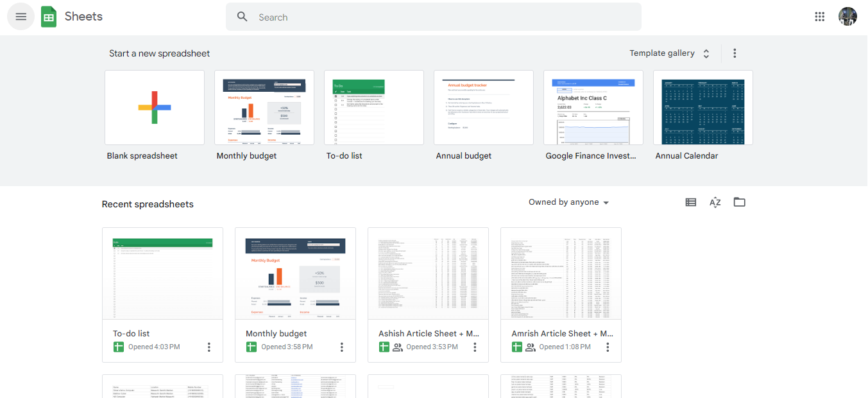Click the 'Google Finance Invest...' label
The image size is (868, 398).
591,156
